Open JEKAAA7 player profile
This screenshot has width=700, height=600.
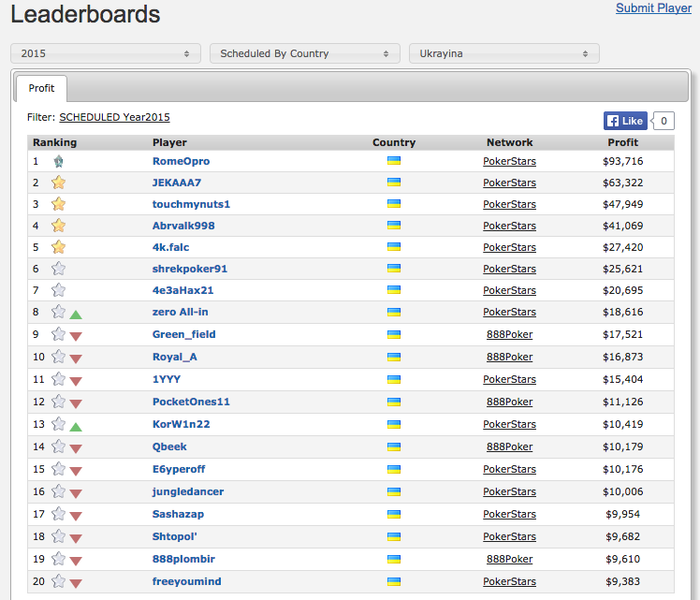[177, 183]
